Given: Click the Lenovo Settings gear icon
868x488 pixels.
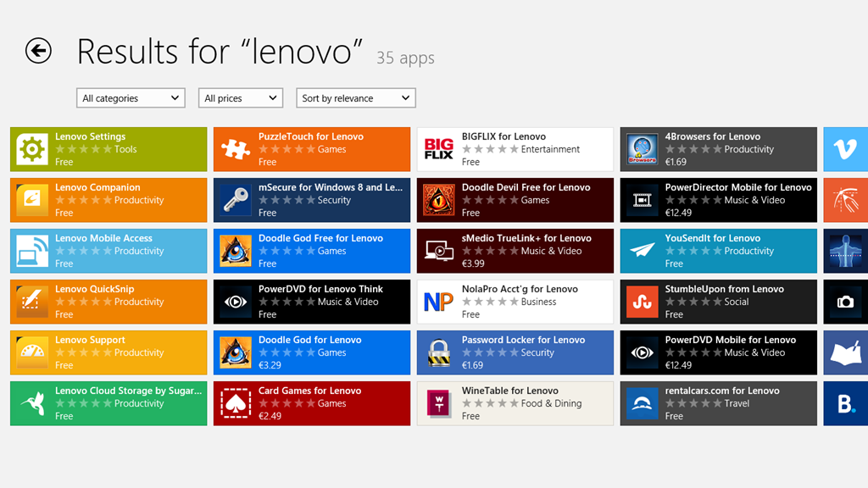Looking at the screenshot, I should [32, 149].
